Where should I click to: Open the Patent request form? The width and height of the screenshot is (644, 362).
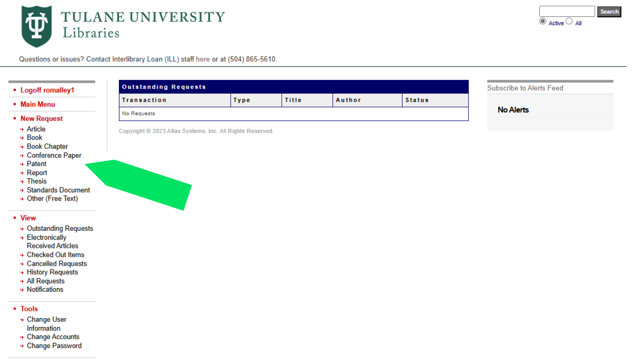(x=37, y=164)
